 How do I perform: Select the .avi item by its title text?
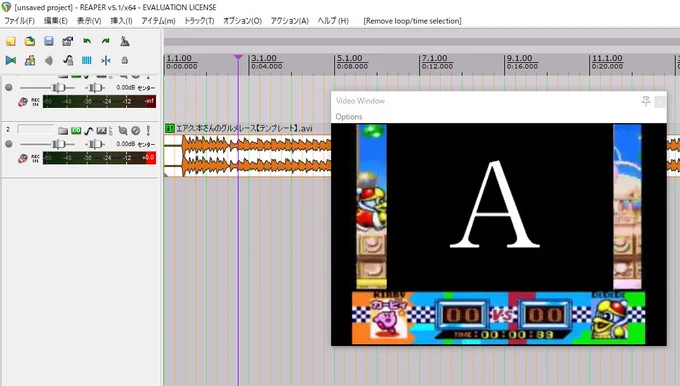pyautogui.click(x=244, y=128)
